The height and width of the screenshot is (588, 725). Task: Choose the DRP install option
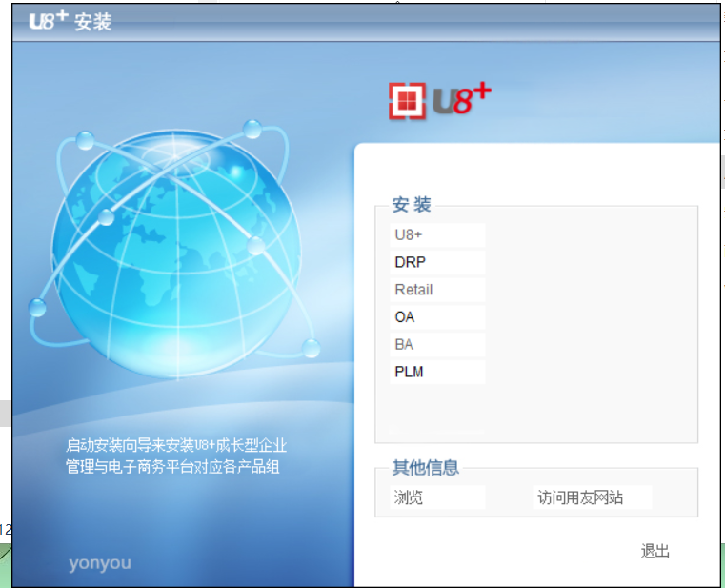437,262
